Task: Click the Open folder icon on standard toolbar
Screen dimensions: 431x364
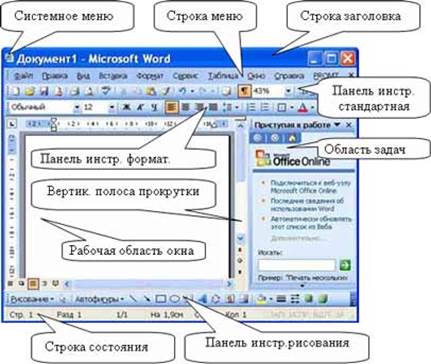Action: (x=30, y=91)
